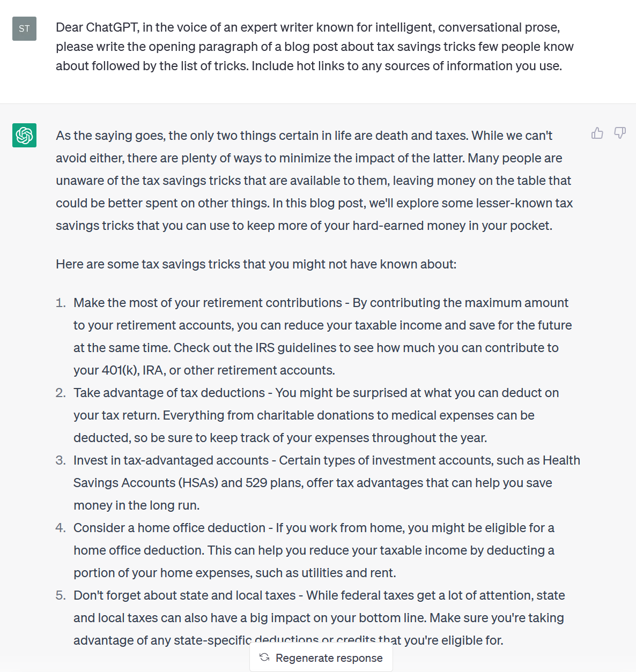Click the list number "3." marker
Screen dimensions: 636x672
click(61, 460)
